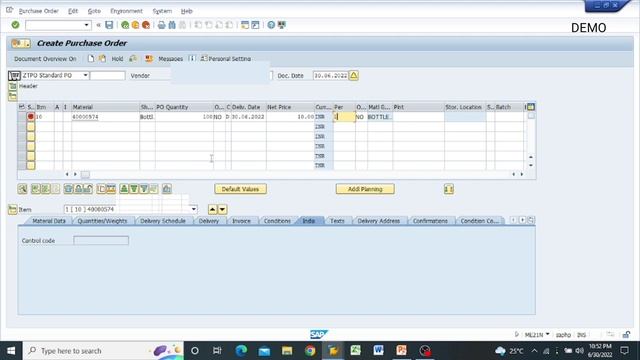Image resolution: width=640 pixels, height=360 pixels.
Task: Click the Find binoculars icon
Action: coord(172,25)
